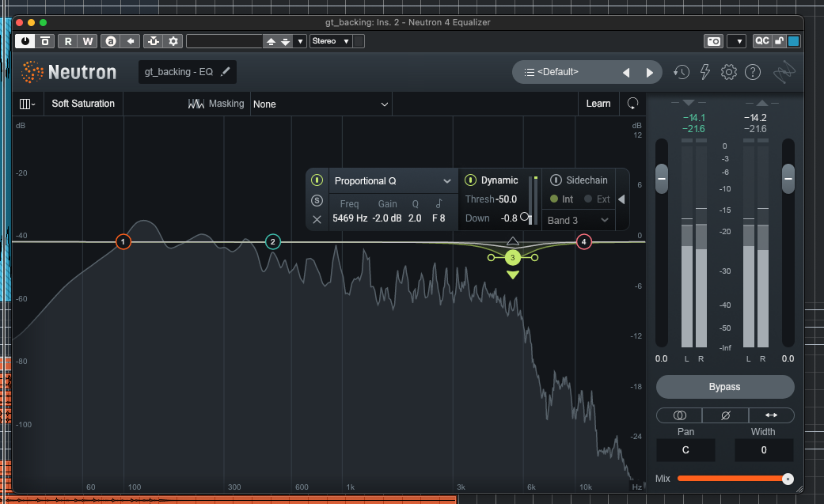The width and height of the screenshot is (824, 504).
Task: Collapse the band panel with left triangle
Action: click(x=621, y=199)
